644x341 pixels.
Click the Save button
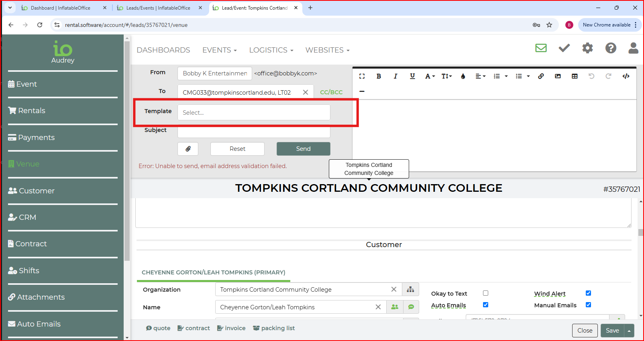coord(612,331)
